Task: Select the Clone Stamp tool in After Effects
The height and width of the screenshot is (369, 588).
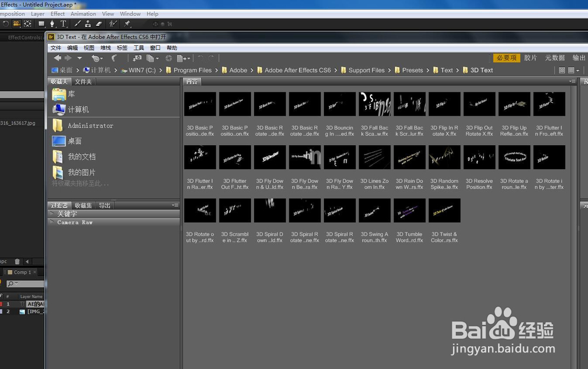Action: pos(88,24)
